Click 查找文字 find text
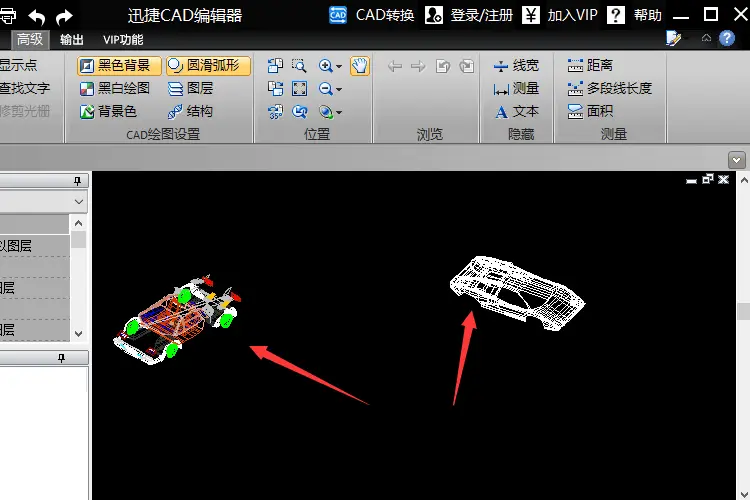 (24, 89)
